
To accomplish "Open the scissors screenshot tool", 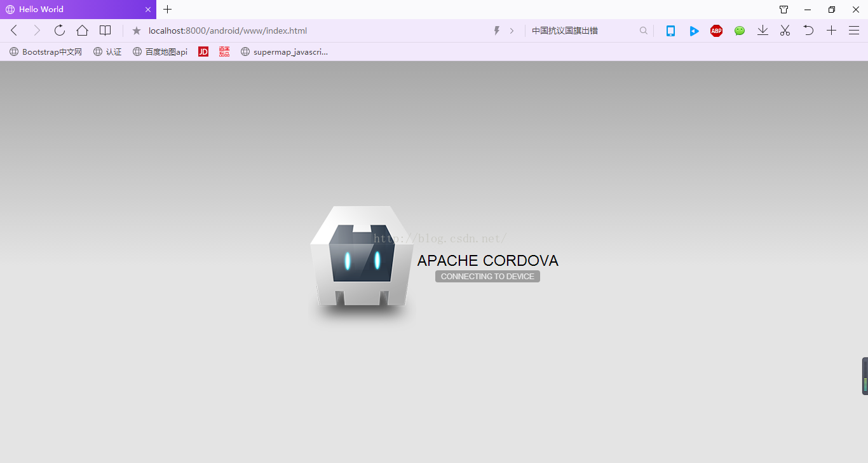I will 785,31.
